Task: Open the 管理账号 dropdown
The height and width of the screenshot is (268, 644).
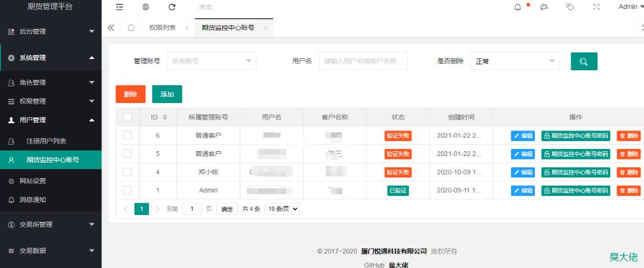Action: [x=212, y=61]
